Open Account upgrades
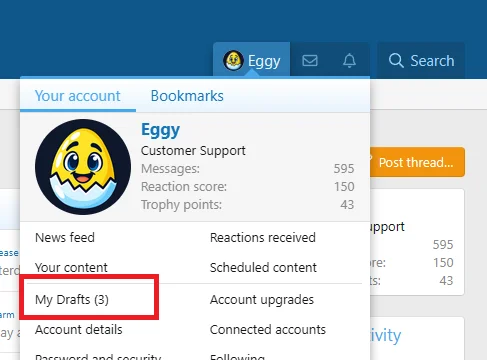 [x=262, y=299]
